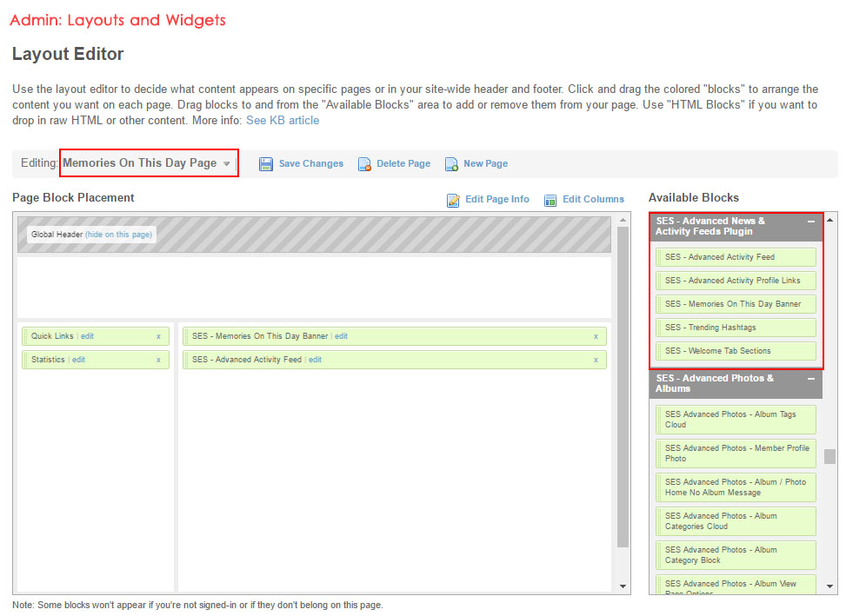846x616 pixels.
Task: Click the Delete Page icon
Action: 365,163
